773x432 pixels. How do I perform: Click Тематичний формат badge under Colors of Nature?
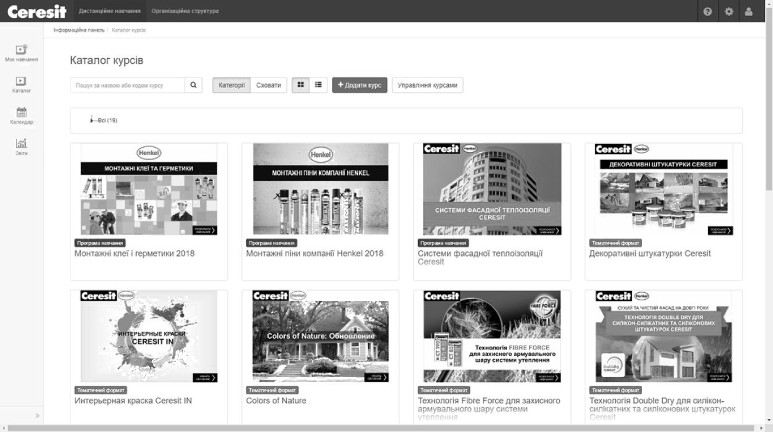(x=272, y=390)
